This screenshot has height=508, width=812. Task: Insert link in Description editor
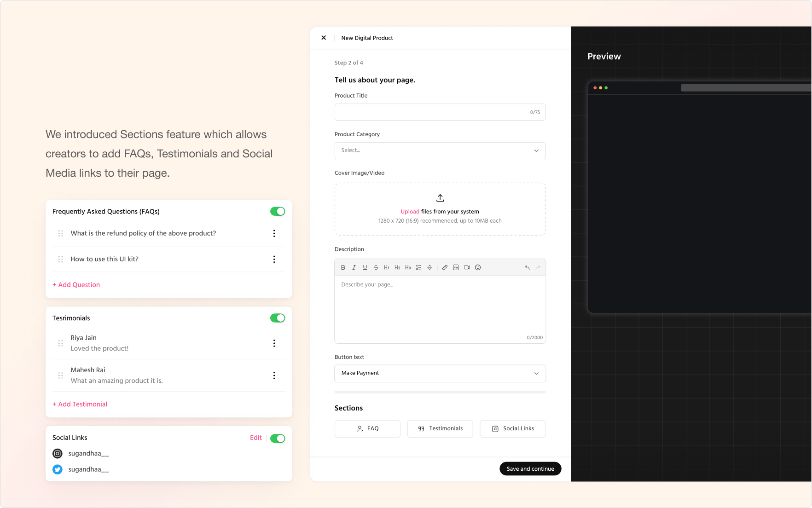pos(445,267)
